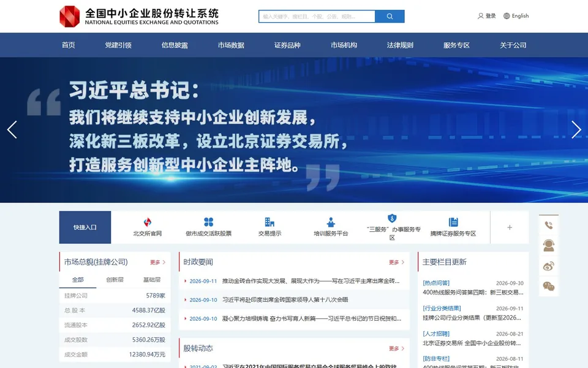Click the [热点问答] category link
Viewport: 588px width, 368px height.
click(435, 283)
